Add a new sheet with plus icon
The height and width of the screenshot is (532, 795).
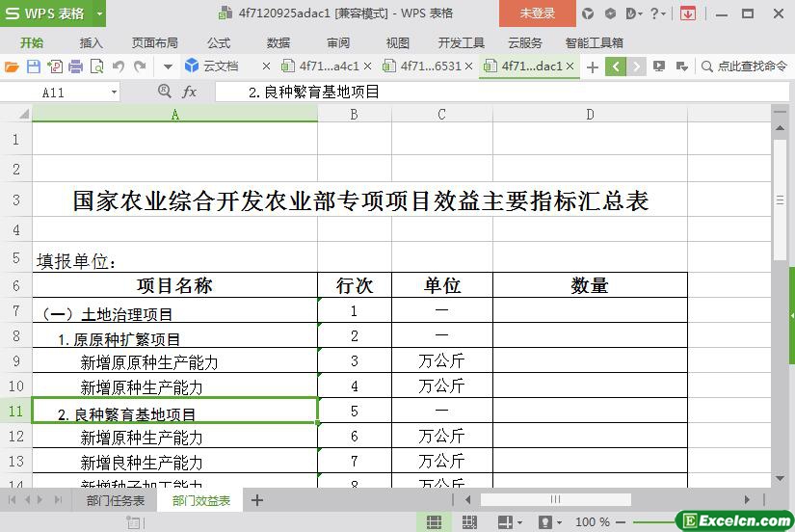pos(257,500)
